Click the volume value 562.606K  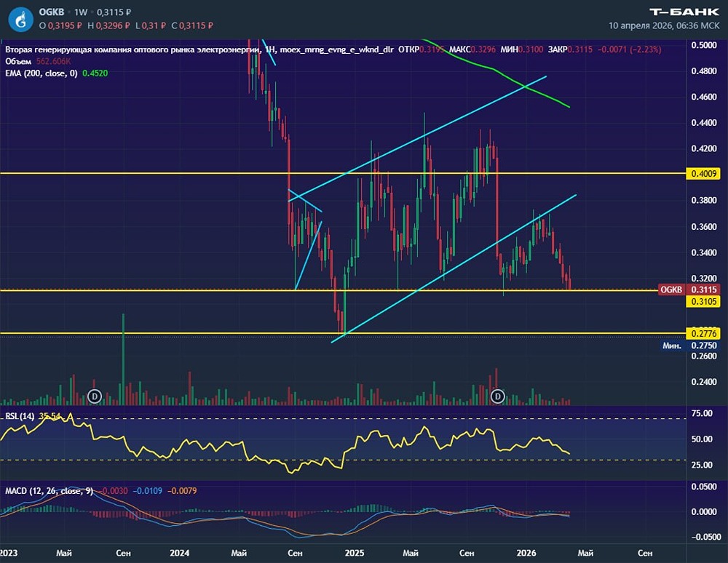point(53,61)
